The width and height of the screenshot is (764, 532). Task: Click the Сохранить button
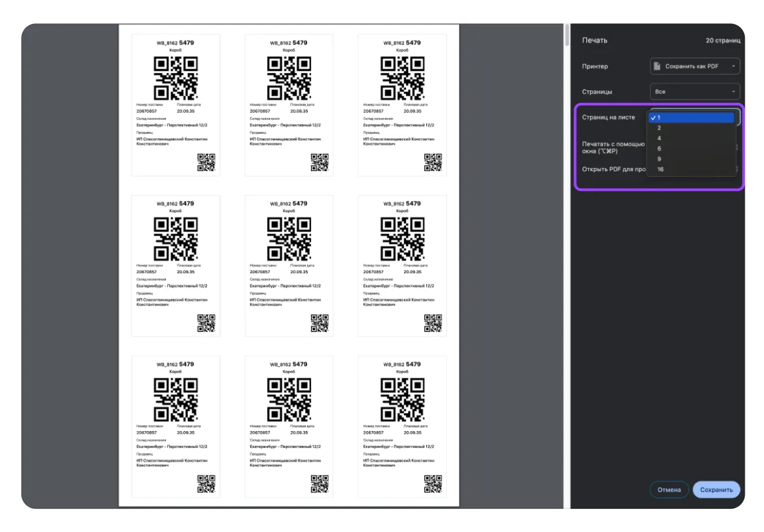(x=716, y=490)
